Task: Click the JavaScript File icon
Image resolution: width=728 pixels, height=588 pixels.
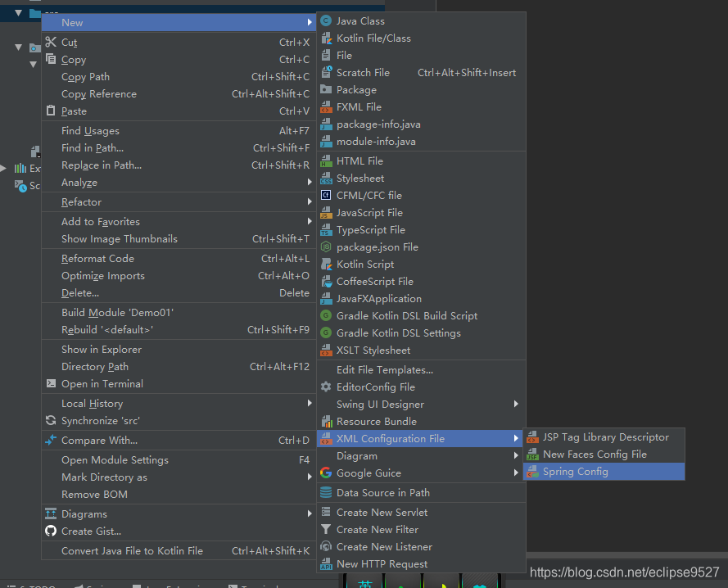Action: [327, 213]
